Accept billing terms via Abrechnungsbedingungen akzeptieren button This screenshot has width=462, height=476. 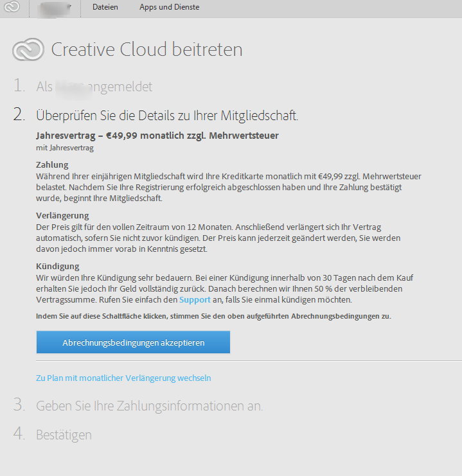coord(133,342)
